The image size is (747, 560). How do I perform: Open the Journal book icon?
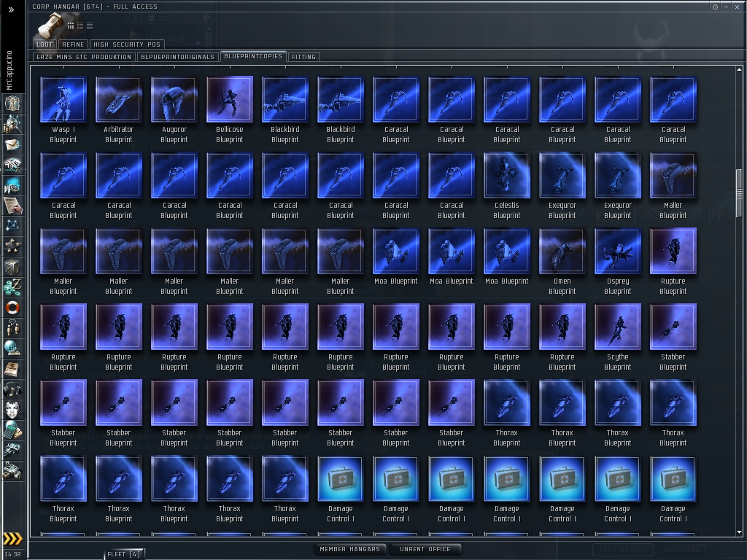(x=12, y=370)
